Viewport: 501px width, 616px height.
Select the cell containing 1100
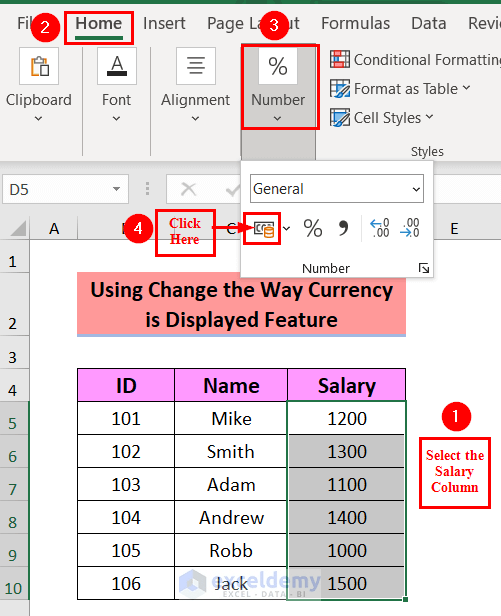click(x=347, y=484)
